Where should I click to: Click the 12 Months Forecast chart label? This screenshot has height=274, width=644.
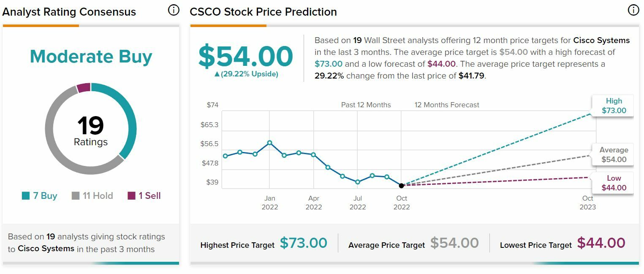pyautogui.click(x=447, y=105)
